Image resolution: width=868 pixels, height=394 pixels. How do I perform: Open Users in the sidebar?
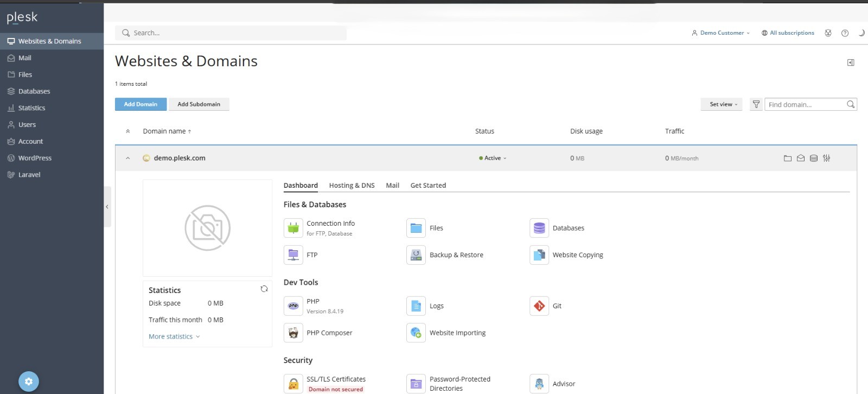click(x=52, y=125)
